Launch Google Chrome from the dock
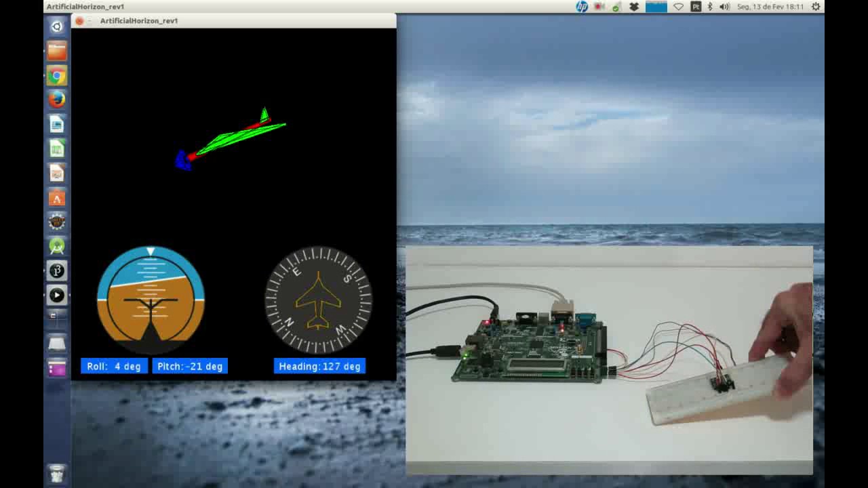Screen dimensions: 868x488 (57, 75)
